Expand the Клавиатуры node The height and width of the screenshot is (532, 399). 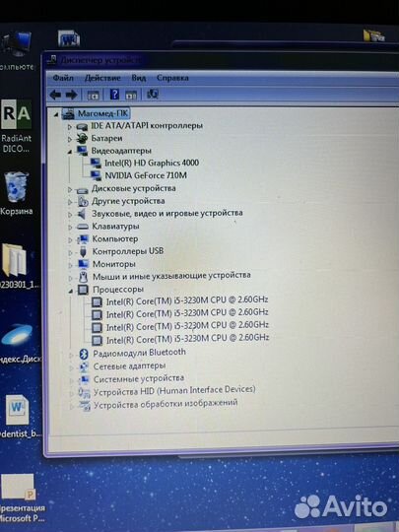(x=71, y=228)
